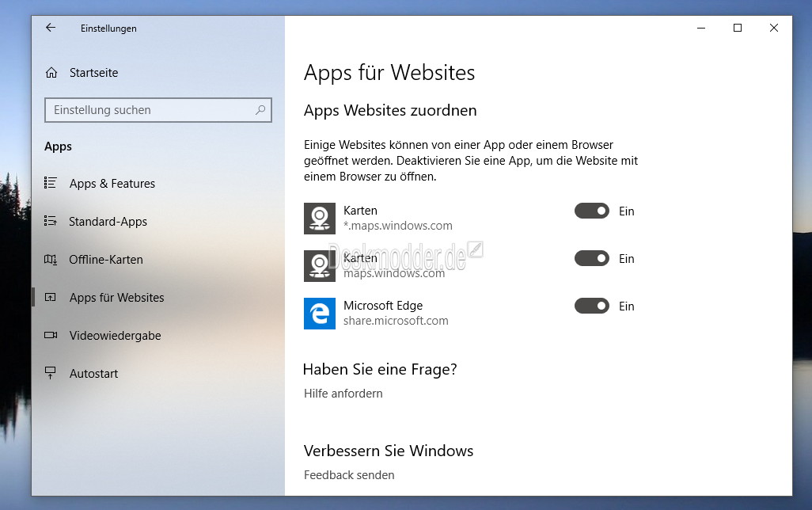Click the Karten icon for *.maps.windows.com
This screenshot has width=812, height=510.
[x=320, y=219]
